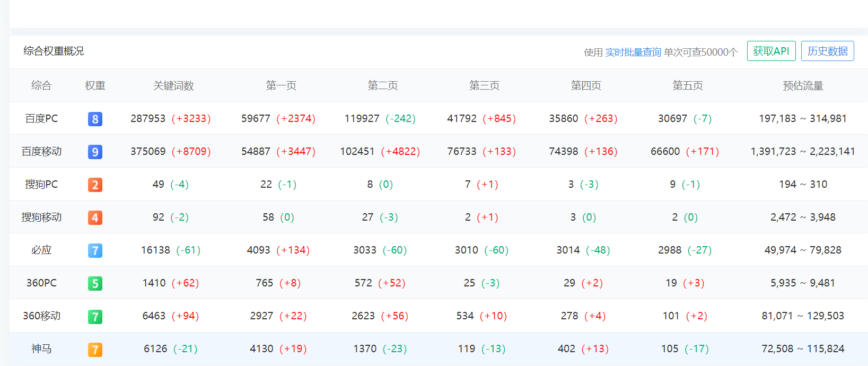Open 360PC keyword count 1410
The height and width of the screenshot is (366, 868).
click(x=154, y=283)
